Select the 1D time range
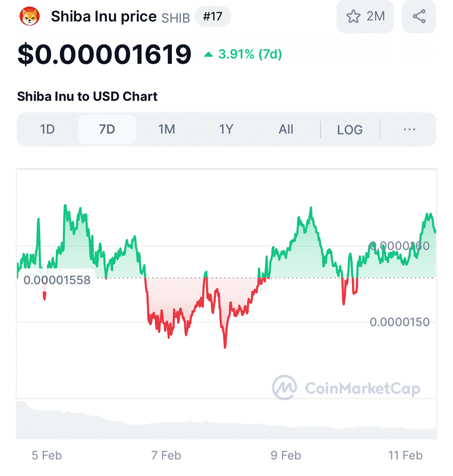Screen dimensions: 453x476 [x=48, y=129]
